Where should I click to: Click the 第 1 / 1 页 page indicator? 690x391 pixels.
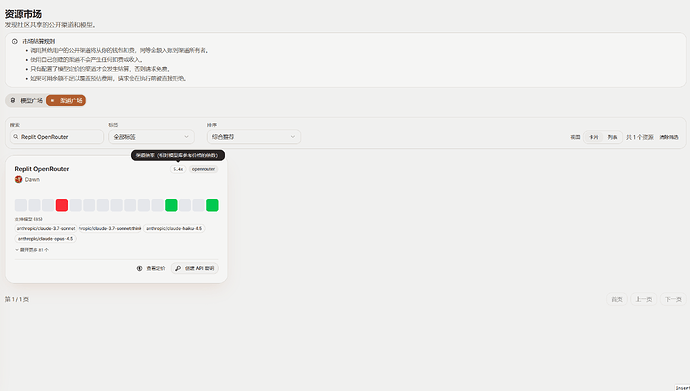coord(17,299)
